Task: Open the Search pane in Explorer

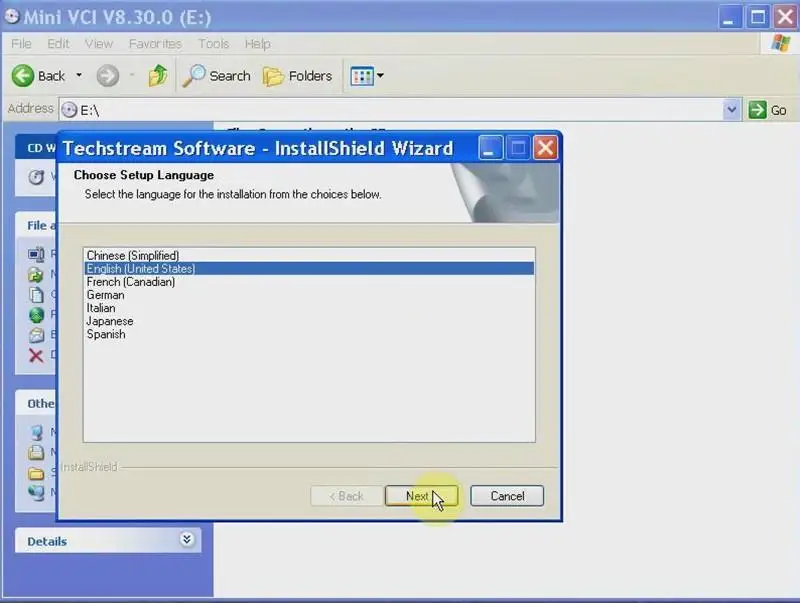Action: click(217, 76)
